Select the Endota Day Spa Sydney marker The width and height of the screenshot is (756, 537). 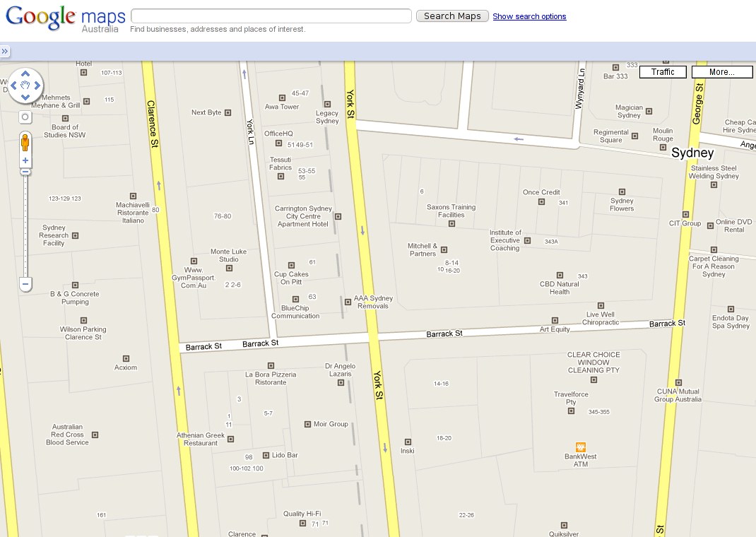click(x=731, y=309)
